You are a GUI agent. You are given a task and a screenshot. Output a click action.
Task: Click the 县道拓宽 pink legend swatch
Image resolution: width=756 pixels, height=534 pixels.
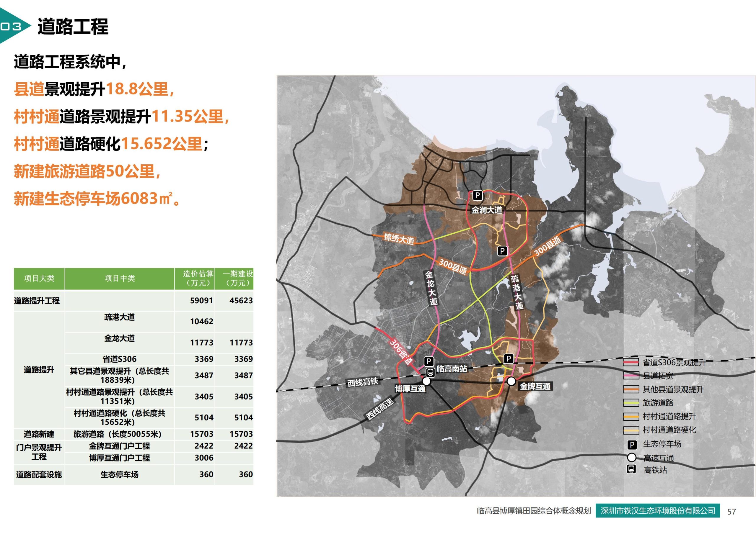pos(631,376)
